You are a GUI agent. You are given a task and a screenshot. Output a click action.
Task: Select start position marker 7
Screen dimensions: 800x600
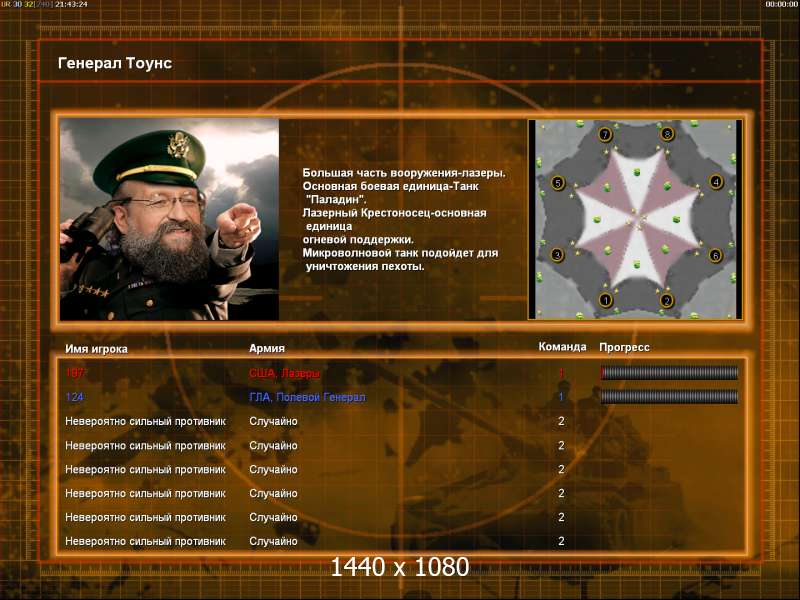tap(605, 135)
